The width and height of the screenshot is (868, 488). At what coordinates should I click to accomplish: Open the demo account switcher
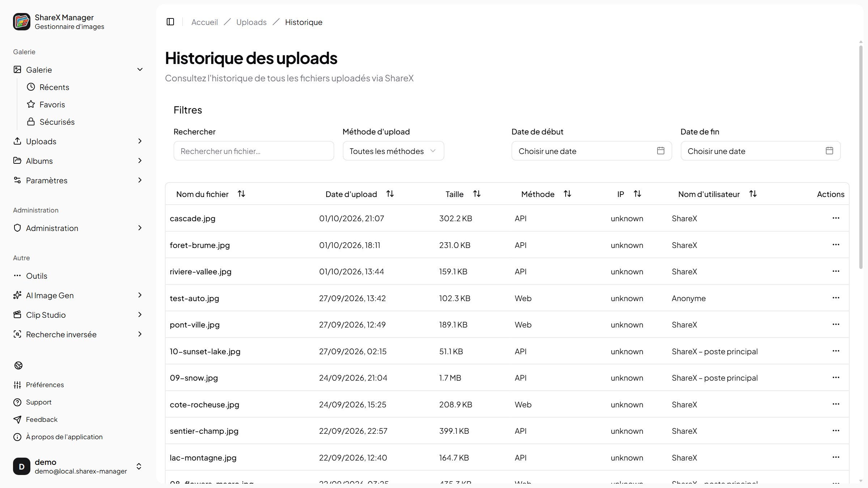click(78, 466)
